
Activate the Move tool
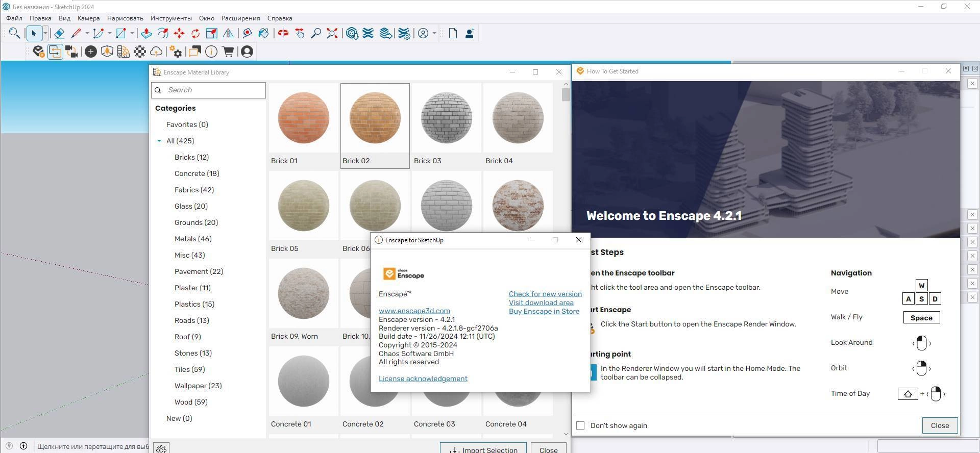pos(179,33)
